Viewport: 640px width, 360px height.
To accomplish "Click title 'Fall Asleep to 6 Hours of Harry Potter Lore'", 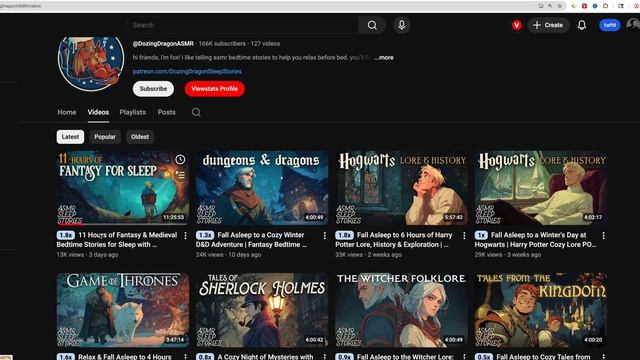I will (x=394, y=240).
